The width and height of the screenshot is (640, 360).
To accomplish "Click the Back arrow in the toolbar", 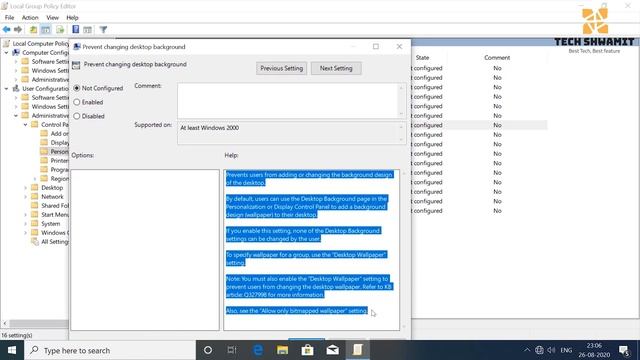I will pyautogui.click(x=7, y=29).
